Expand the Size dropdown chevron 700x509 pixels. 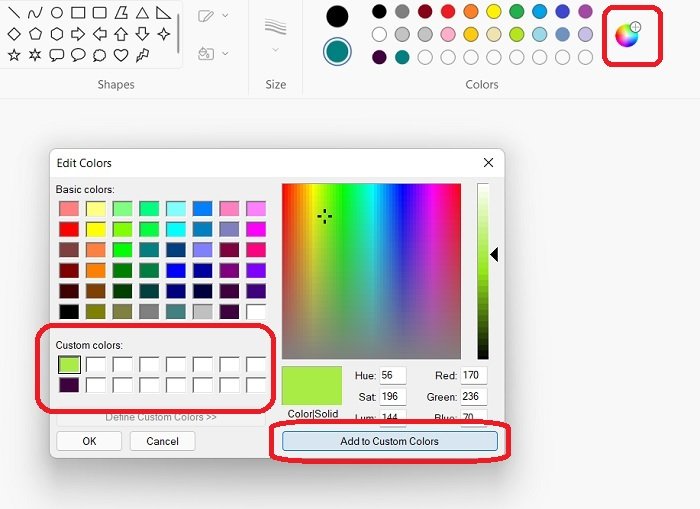click(x=275, y=50)
